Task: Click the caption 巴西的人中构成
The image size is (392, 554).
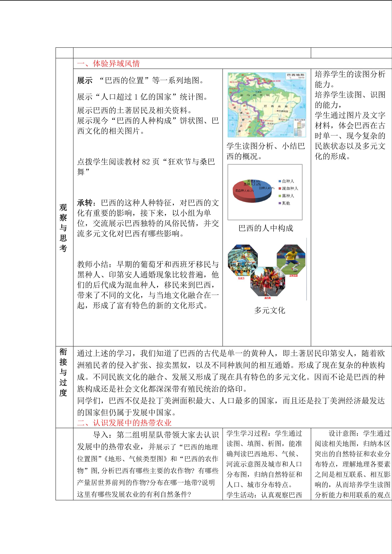Action: (x=266, y=228)
